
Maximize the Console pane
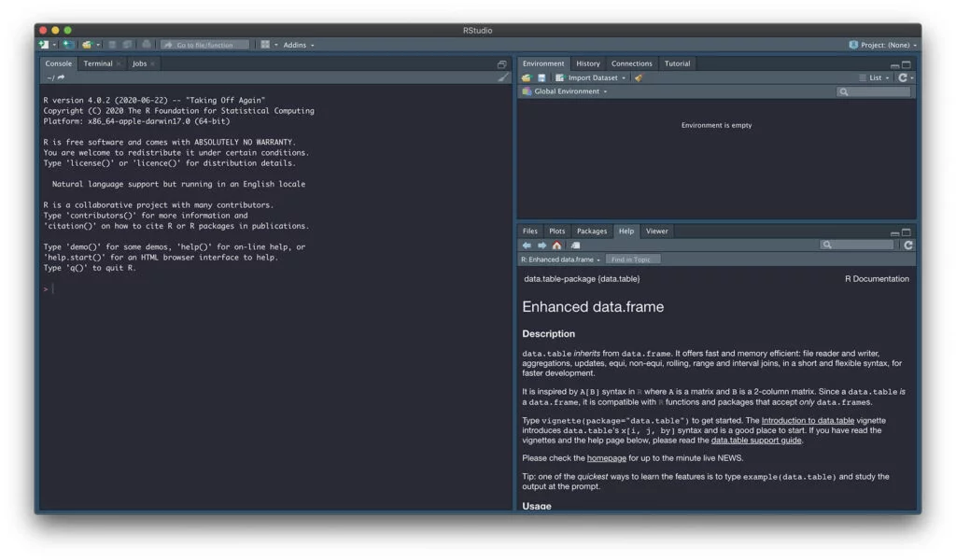pyautogui.click(x=501, y=64)
